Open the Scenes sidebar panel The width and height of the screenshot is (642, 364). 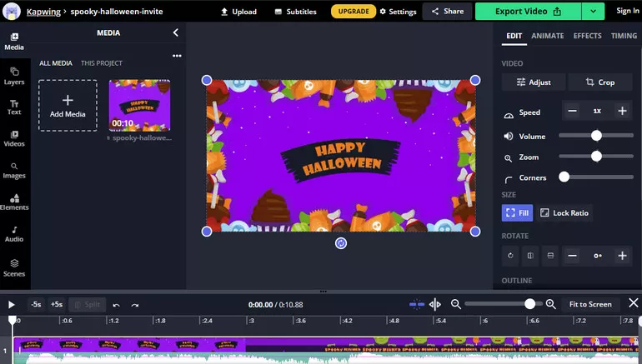(x=14, y=268)
